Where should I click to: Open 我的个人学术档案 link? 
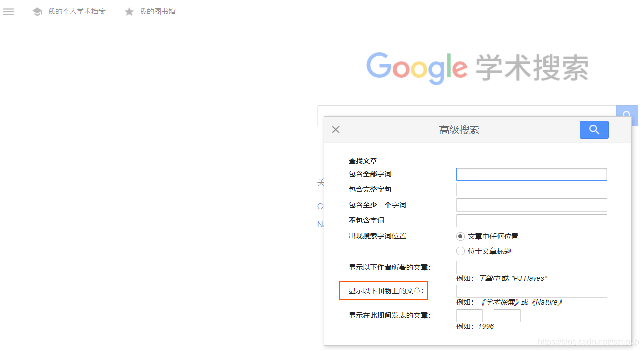coord(77,11)
